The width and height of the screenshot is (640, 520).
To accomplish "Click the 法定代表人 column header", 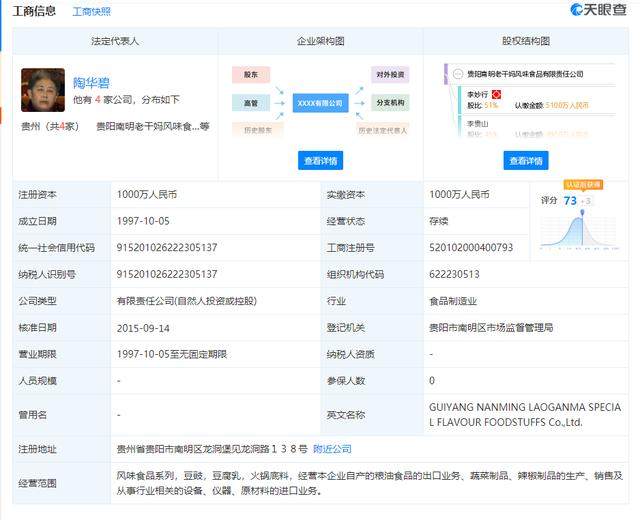I will coord(115,41).
